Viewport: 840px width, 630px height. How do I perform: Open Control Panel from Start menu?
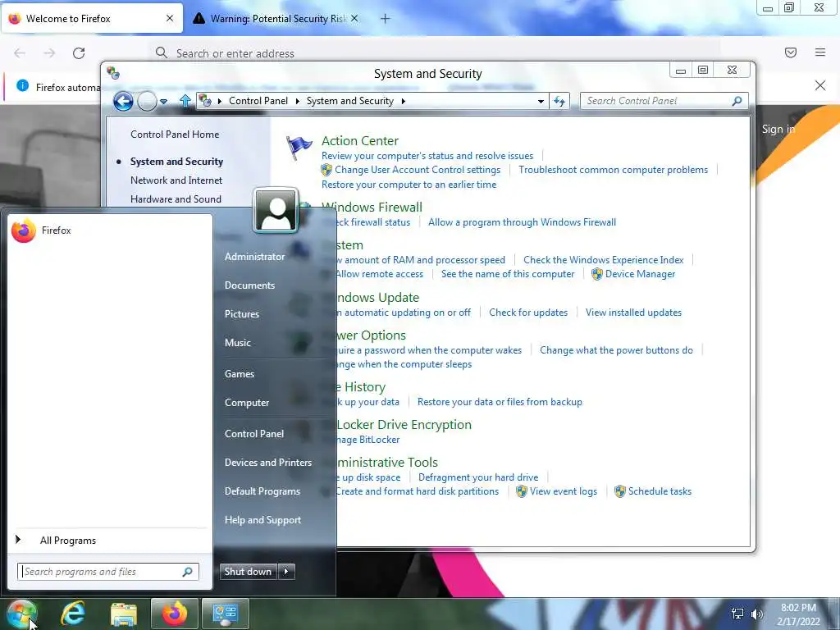click(254, 434)
